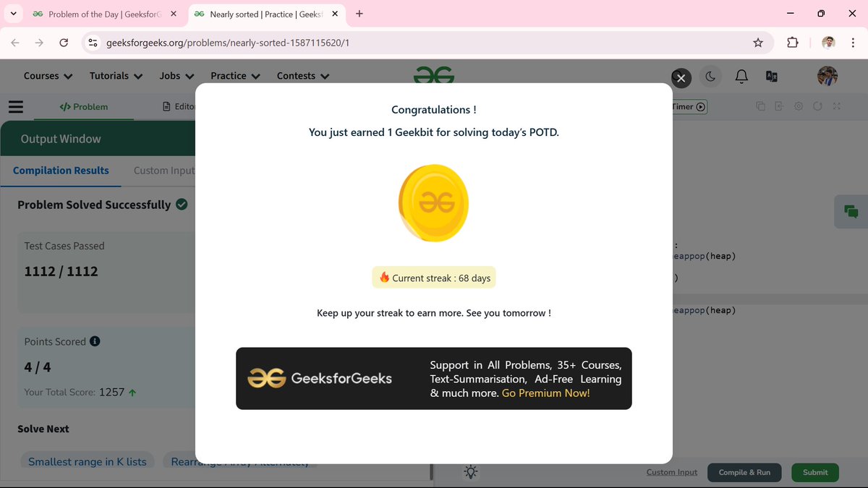Screen dimensions: 868x488
Task: Open the notifications bell
Action: click(741, 77)
